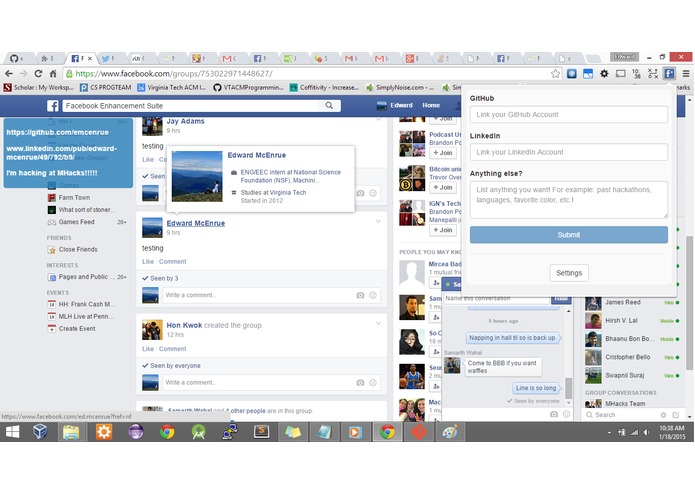Screen dimensions: 695x494
Task: Open CS PROGTEAM bookmark
Action: (x=106, y=87)
